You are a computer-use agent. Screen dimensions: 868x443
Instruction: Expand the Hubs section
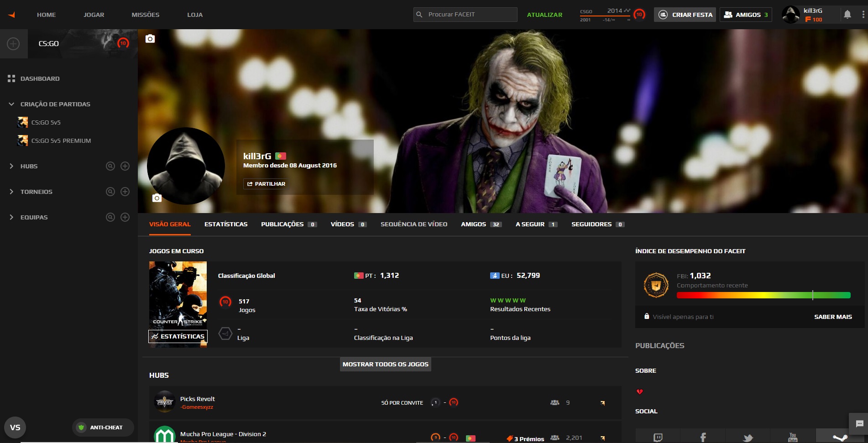tap(11, 166)
